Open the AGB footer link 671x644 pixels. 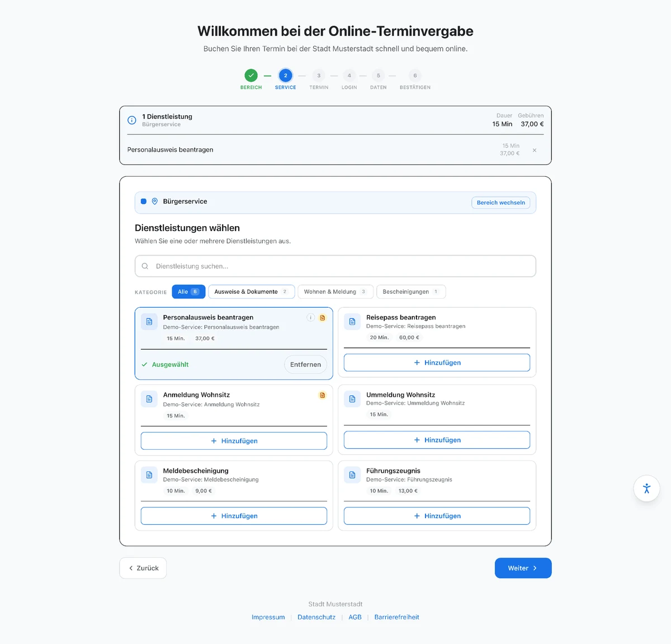(x=355, y=617)
